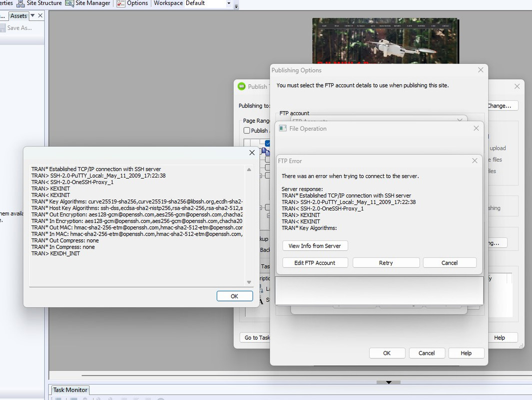Click the workspace splitter down arrow

(x=389, y=382)
